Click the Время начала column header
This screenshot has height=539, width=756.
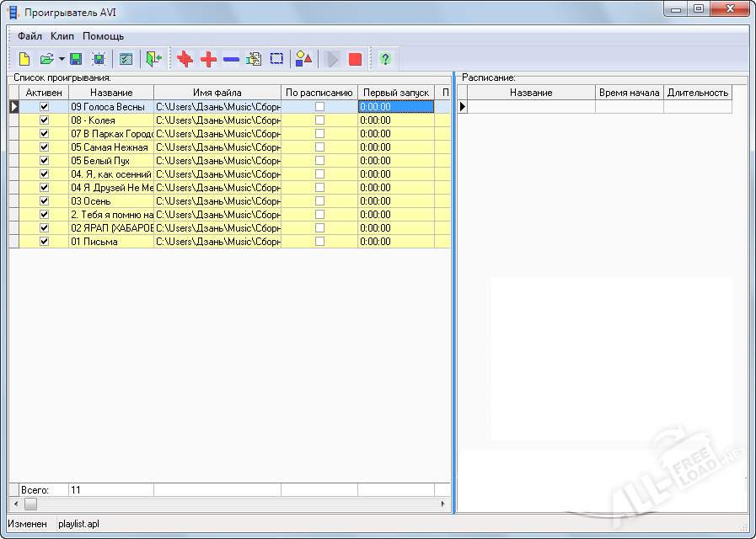[629, 93]
